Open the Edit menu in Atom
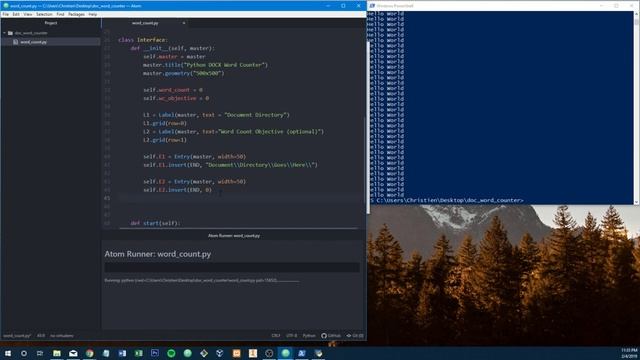Image resolution: width=640 pixels, height=360 pixels. click(x=16, y=14)
